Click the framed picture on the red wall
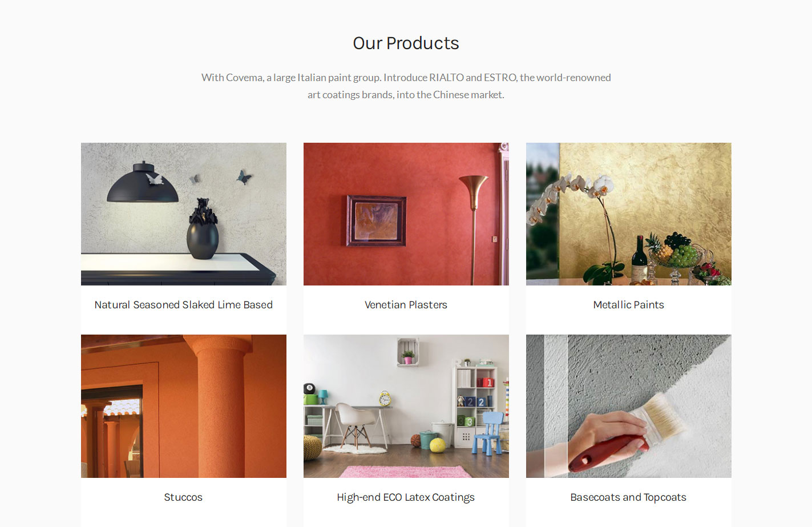This screenshot has width=812, height=527. (376, 221)
